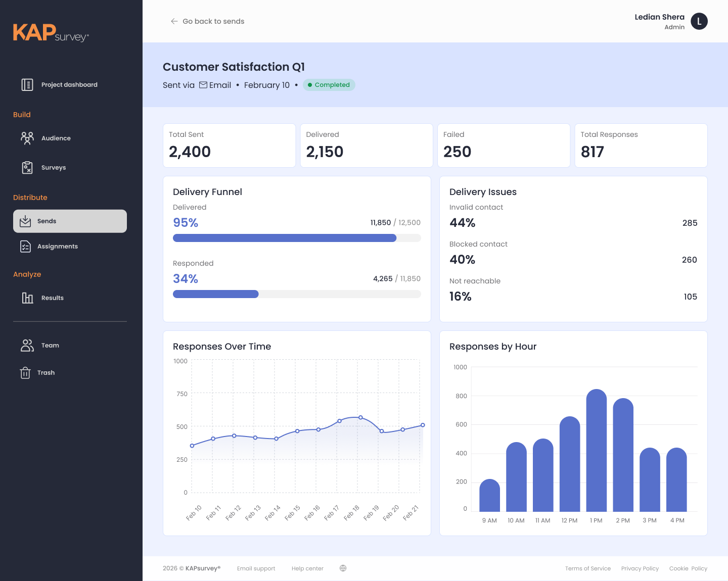Image resolution: width=728 pixels, height=581 pixels.
Task: Click the 285 invalid contact count
Action: pos(690,223)
